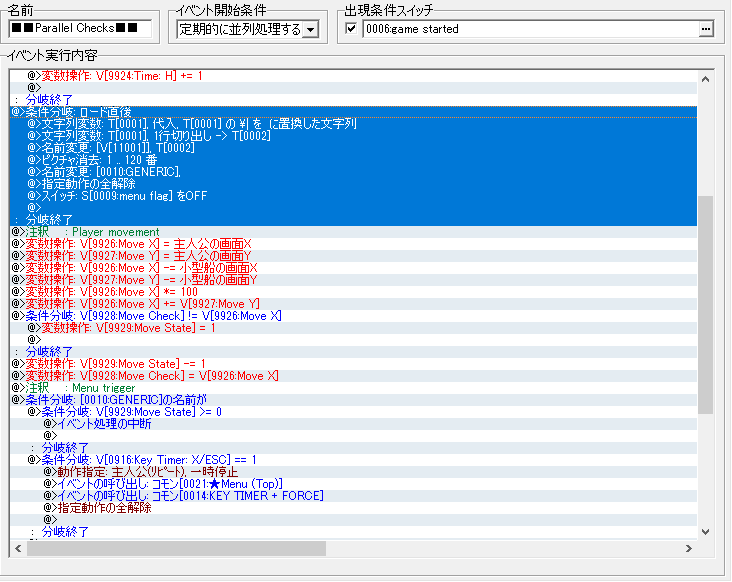Click the vertical scrollbar up arrow
Viewport: 732px width, 582px height.
pyautogui.click(x=705, y=79)
